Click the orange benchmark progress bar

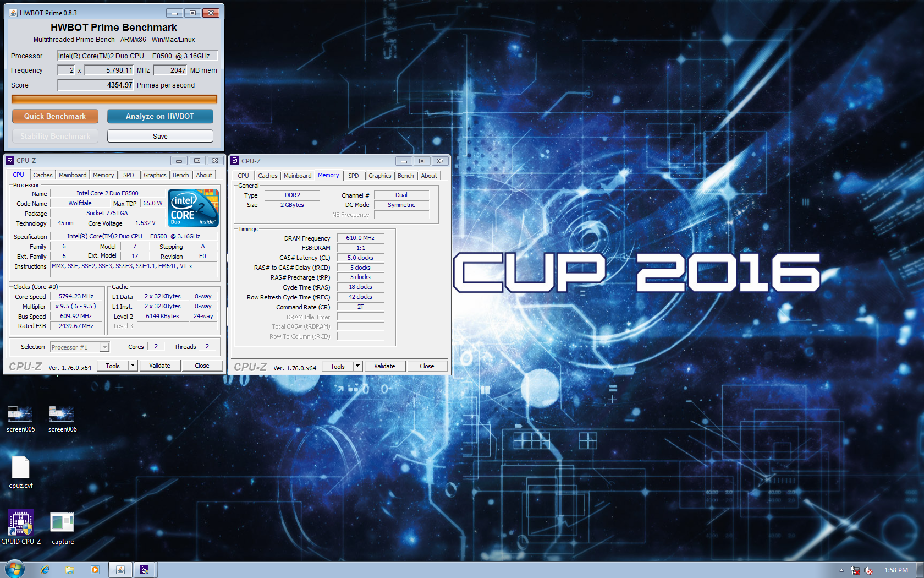point(114,99)
